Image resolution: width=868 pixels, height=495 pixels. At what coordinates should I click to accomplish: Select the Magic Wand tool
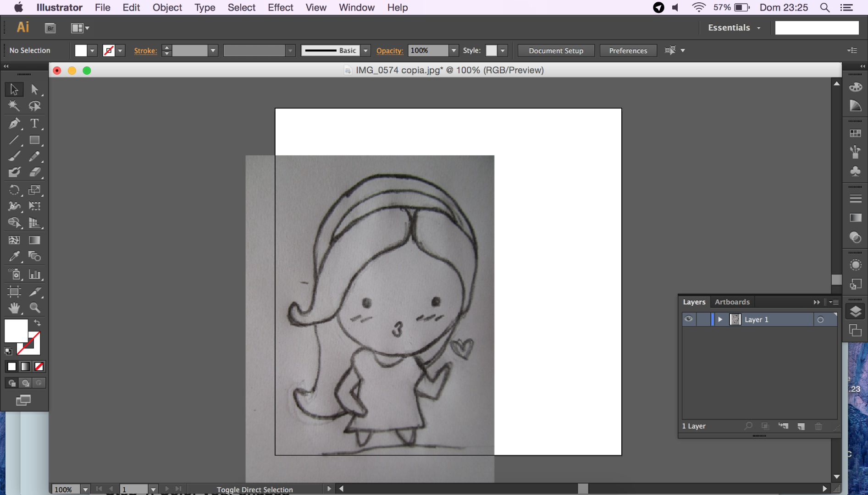tap(14, 106)
